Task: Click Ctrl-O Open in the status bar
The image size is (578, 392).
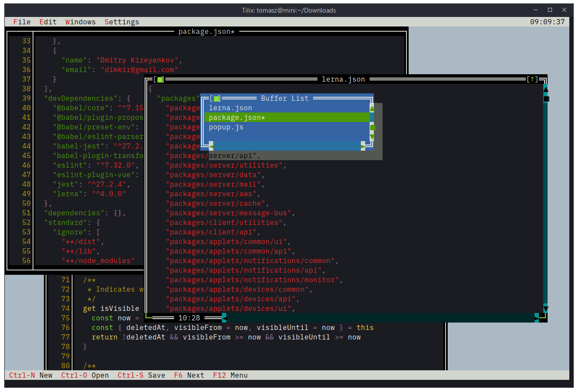Action: point(85,375)
